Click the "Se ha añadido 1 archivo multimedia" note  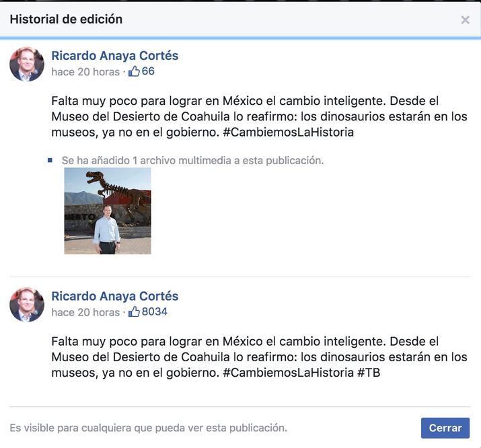coord(192,160)
